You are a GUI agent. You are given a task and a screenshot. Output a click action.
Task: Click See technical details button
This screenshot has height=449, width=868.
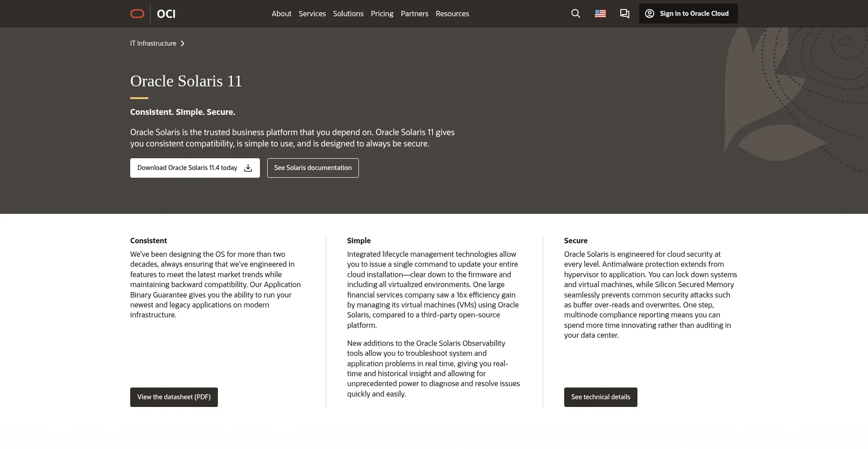click(600, 397)
